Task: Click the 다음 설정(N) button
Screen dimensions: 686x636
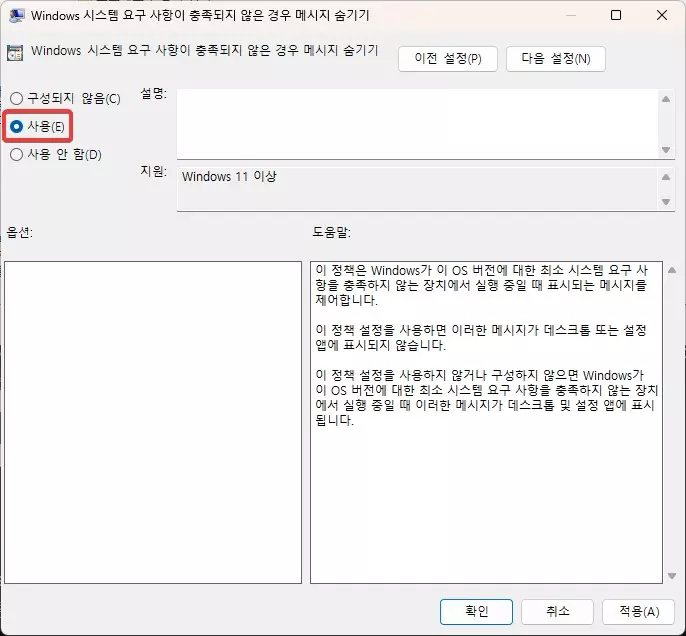Action: [556, 59]
